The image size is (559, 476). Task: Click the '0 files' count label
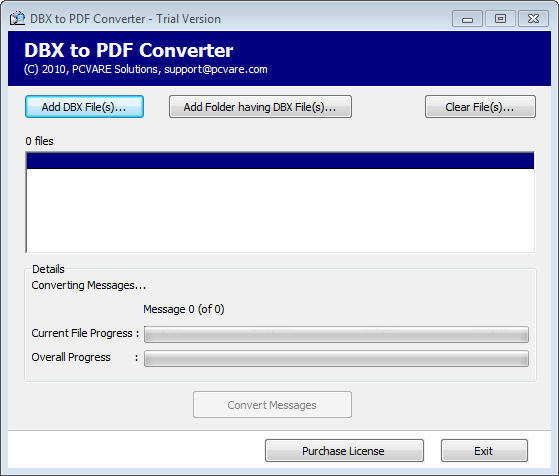39,141
